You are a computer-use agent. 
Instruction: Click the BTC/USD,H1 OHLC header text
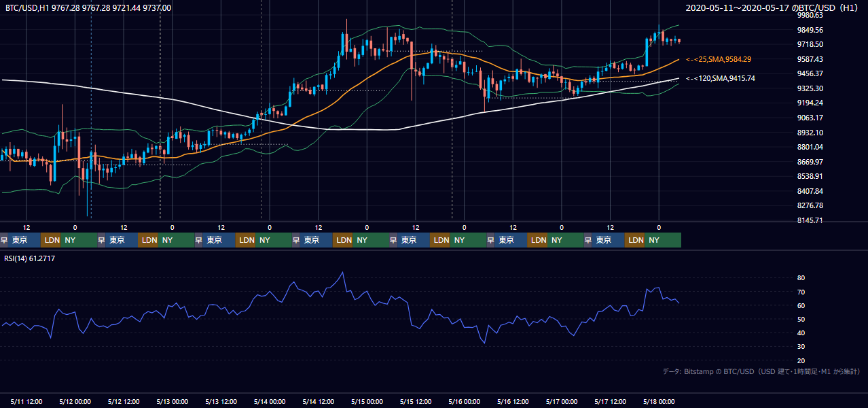tap(88, 8)
